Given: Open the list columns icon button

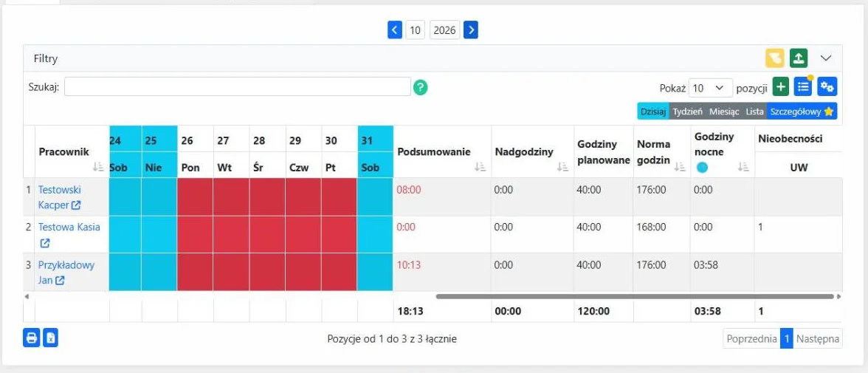Looking at the screenshot, I should tap(803, 86).
